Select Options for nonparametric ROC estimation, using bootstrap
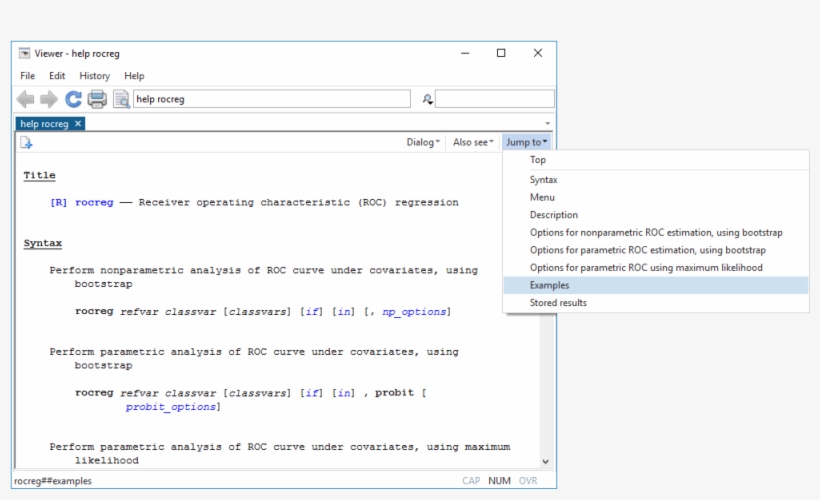The image size is (820, 500). pyautogui.click(x=656, y=232)
